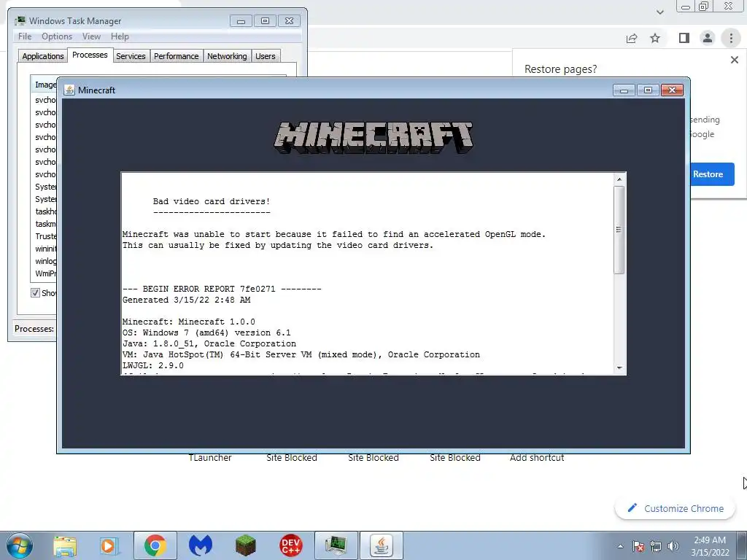Click the Customize Chrome button
Viewport: 747px width, 560px height.
pos(675,508)
